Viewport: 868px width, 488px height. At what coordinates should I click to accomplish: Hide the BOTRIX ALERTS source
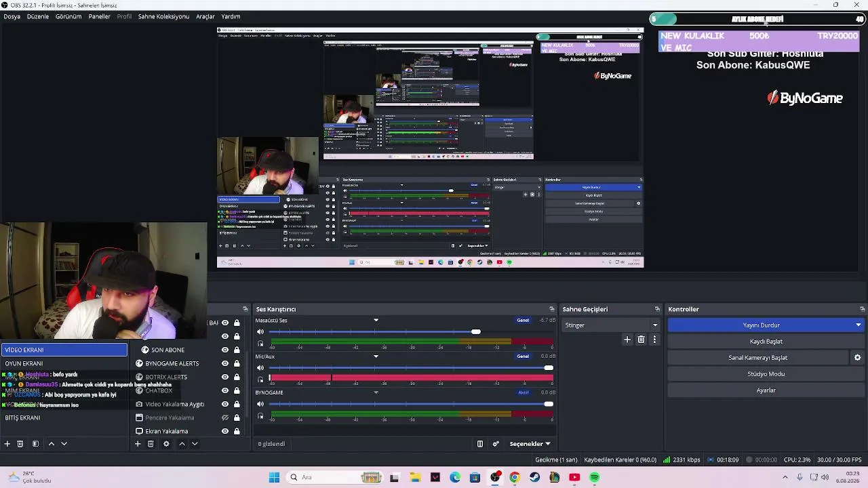pos(225,377)
